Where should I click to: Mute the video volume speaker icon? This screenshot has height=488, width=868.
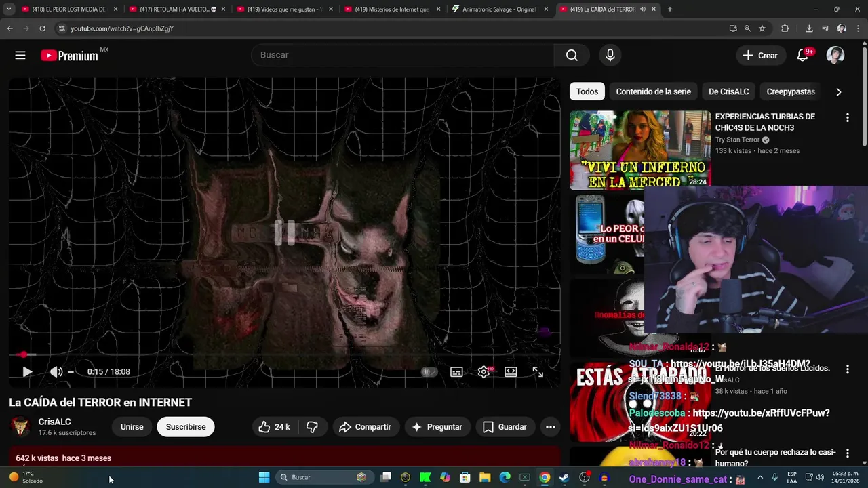pos(56,371)
